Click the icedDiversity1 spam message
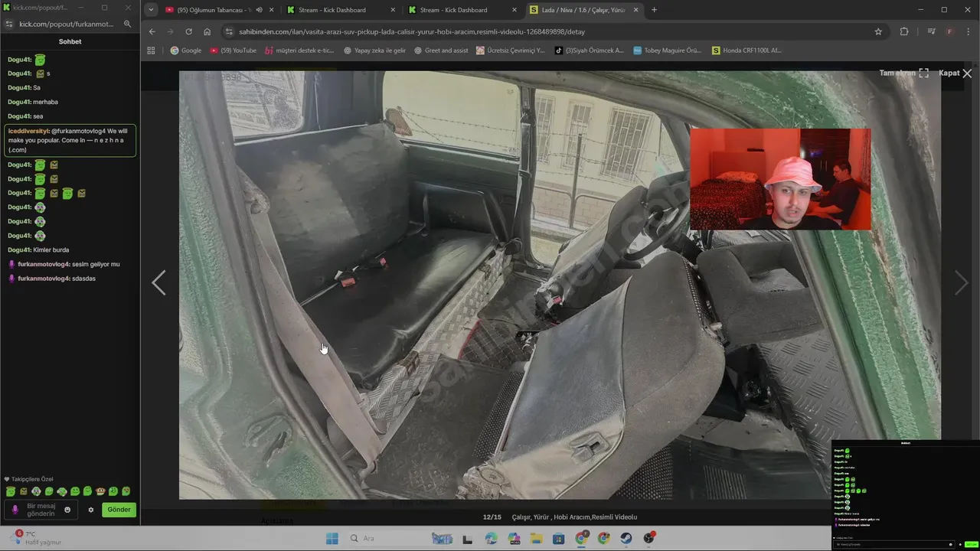This screenshot has width=980, height=551. point(70,141)
